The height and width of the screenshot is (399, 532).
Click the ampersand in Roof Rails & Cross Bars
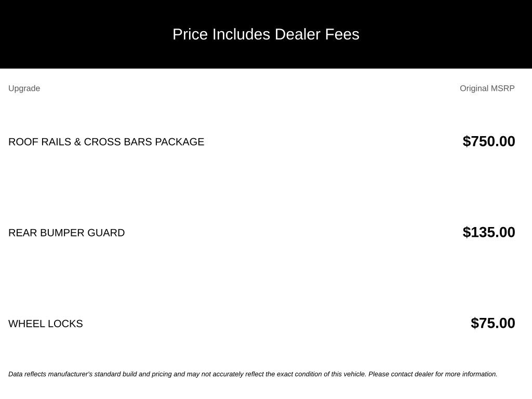(77, 142)
